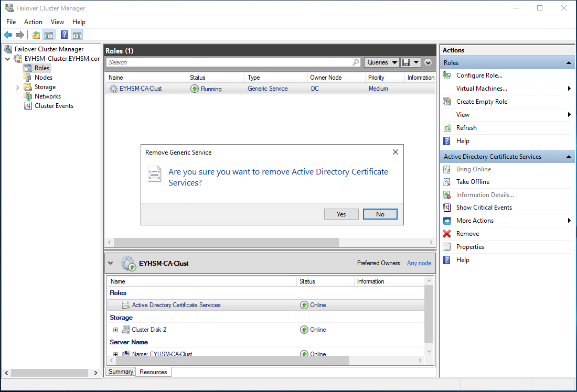577x392 pixels.
Task: Open Cluster Events in the tree
Action: tap(54, 106)
